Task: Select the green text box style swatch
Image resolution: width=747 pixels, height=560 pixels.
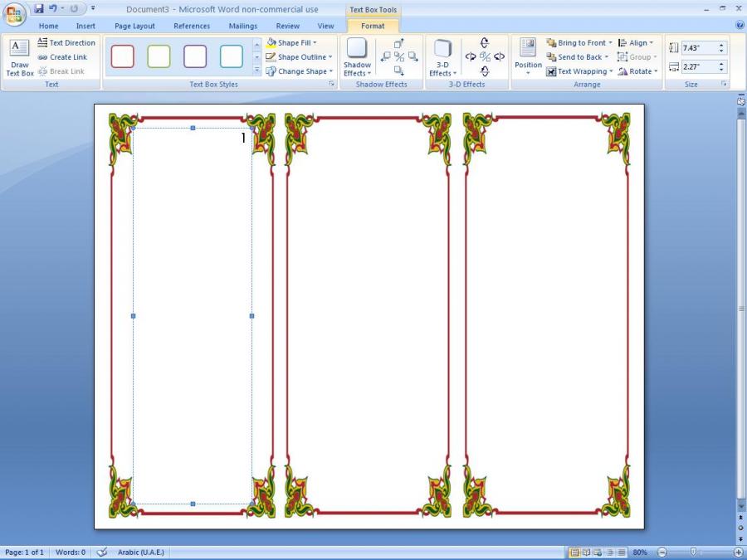Action: coord(159,56)
